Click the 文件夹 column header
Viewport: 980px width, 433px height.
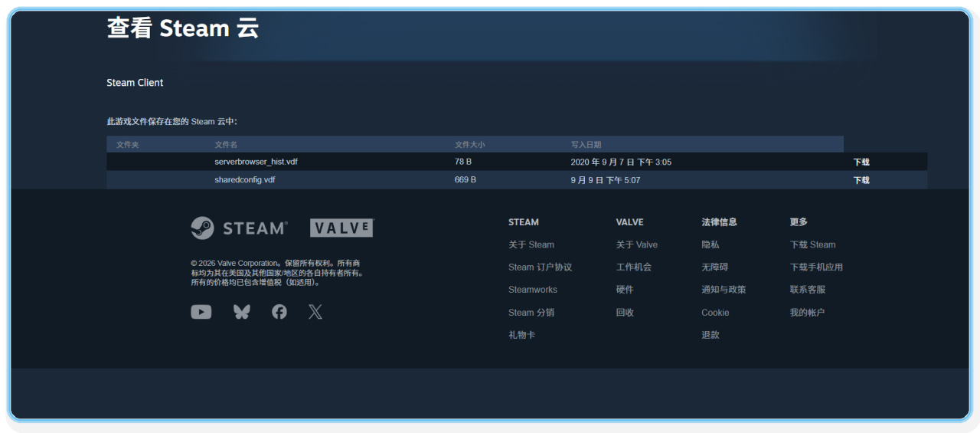(128, 144)
